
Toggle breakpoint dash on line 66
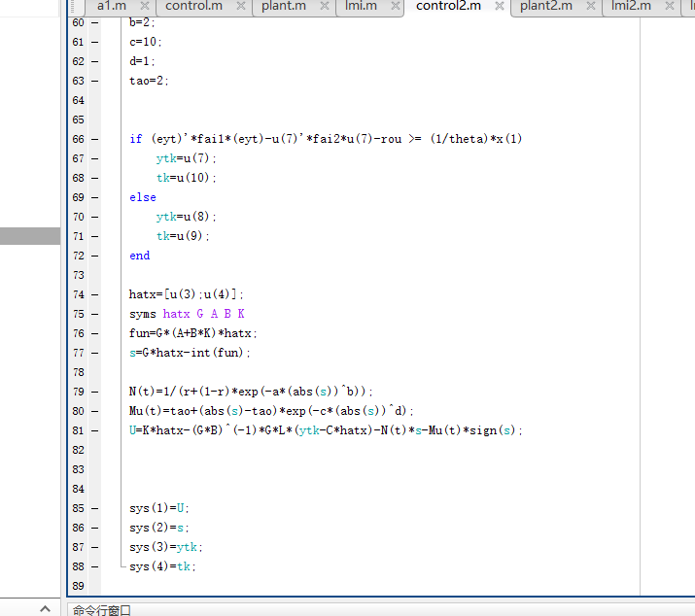click(x=95, y=139)
